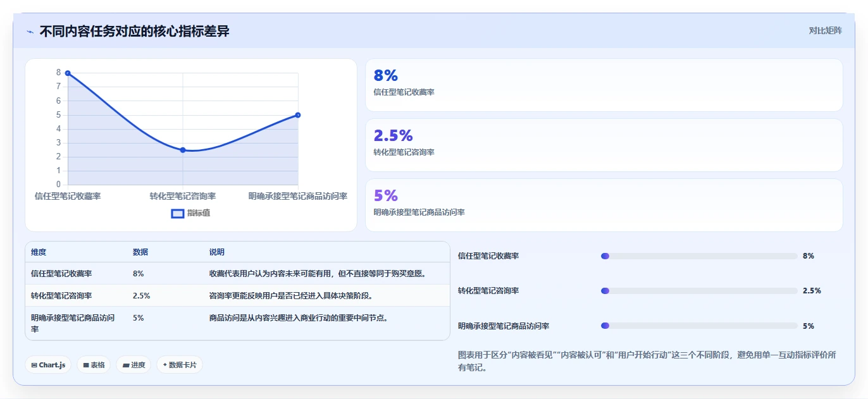Click the chart data point at value 8
868x399 pixels.
point(68,73)
